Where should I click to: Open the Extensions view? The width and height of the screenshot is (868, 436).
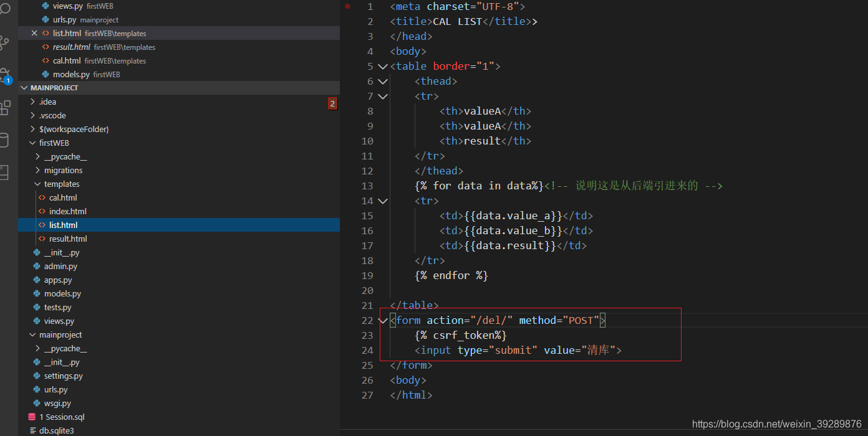pyautogui.click(x=5, y=108)
